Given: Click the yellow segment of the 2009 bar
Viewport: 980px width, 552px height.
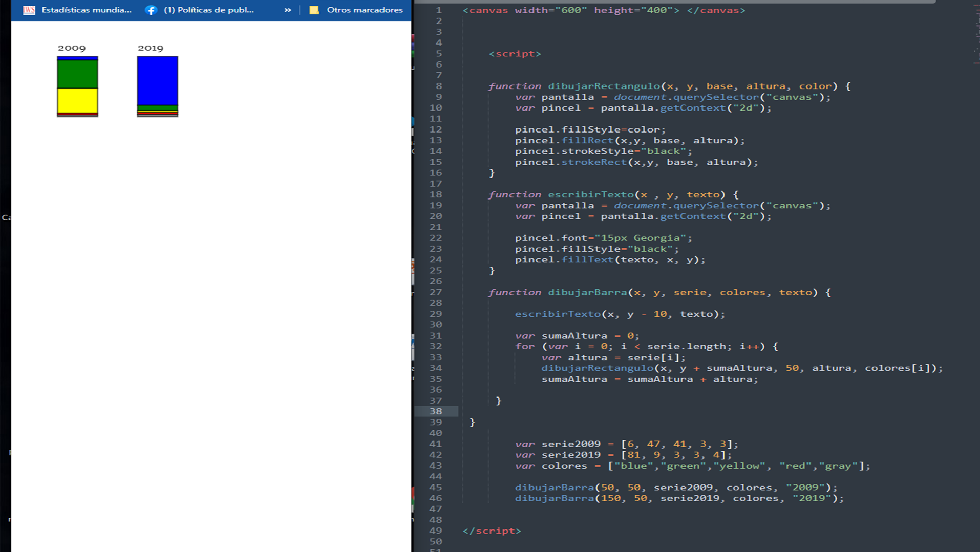Looking at the screenshot, I should coord(77,100).
